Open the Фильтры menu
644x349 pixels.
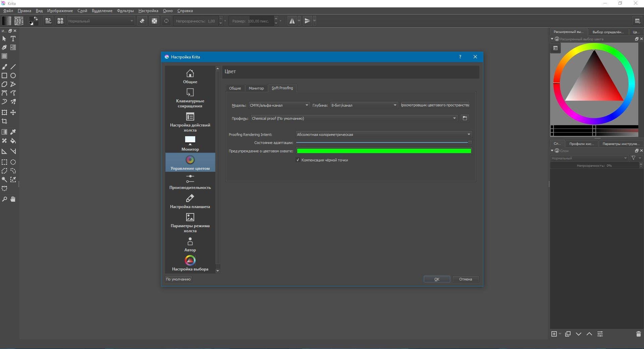click(125, 11)
